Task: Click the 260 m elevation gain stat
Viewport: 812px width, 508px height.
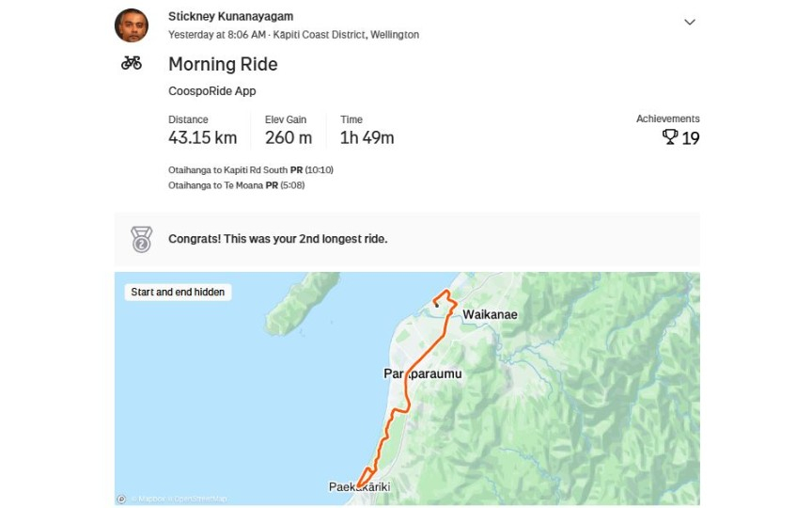Action: (x=288, y=137)
